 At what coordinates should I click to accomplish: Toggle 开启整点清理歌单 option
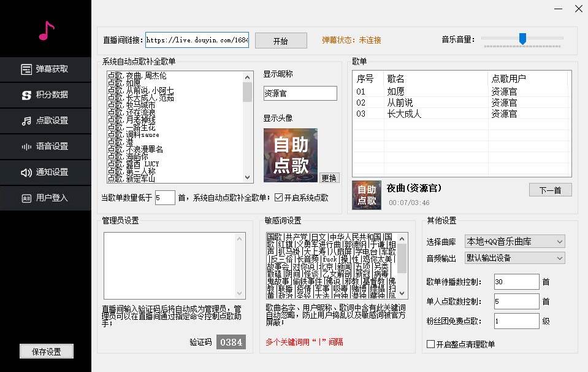pyautogui.click(x=431, y=343)
